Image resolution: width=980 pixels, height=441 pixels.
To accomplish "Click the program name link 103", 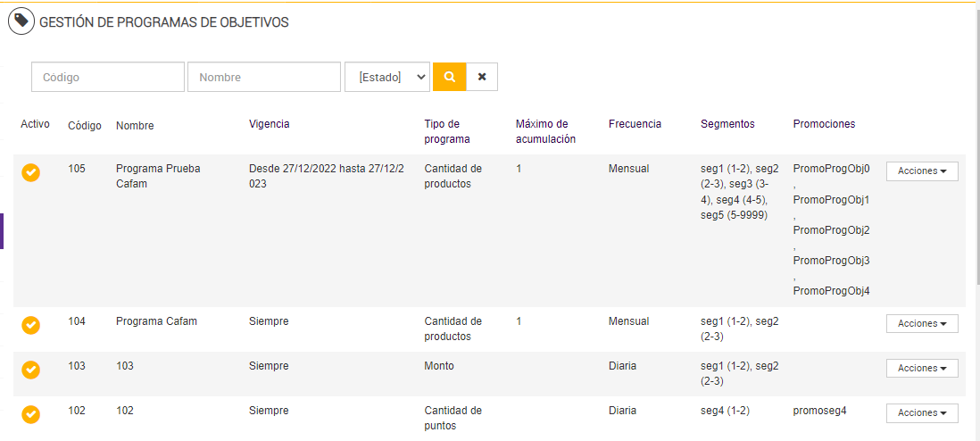I will 125,366.
